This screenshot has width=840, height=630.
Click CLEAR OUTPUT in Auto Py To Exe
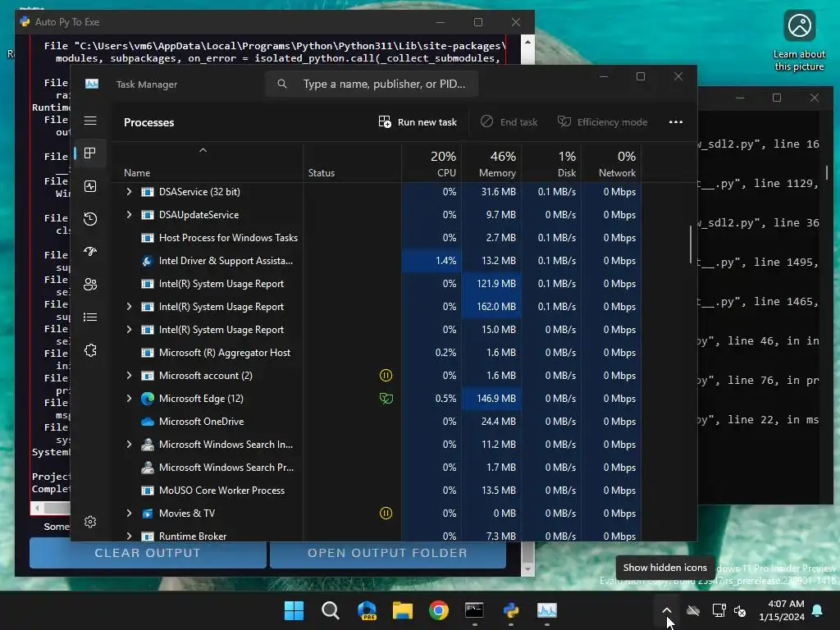point(148,553)
